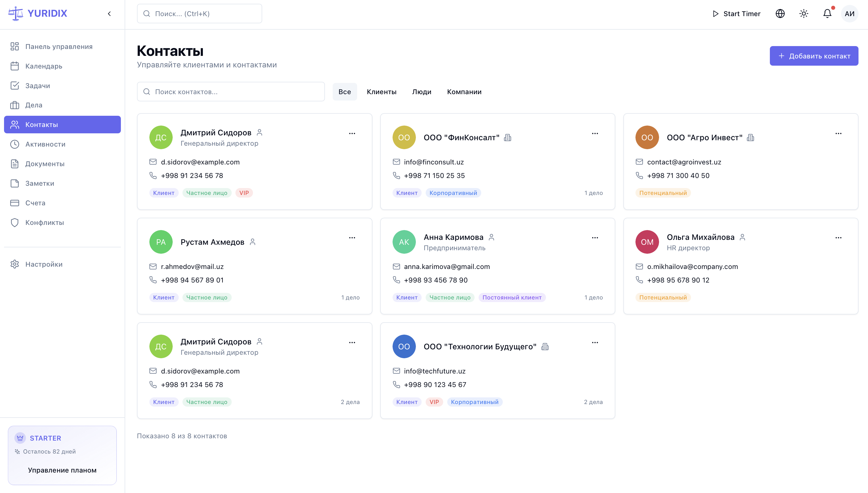Open options menu for ООО "ФинКонсалт"

tap(595, 133)
